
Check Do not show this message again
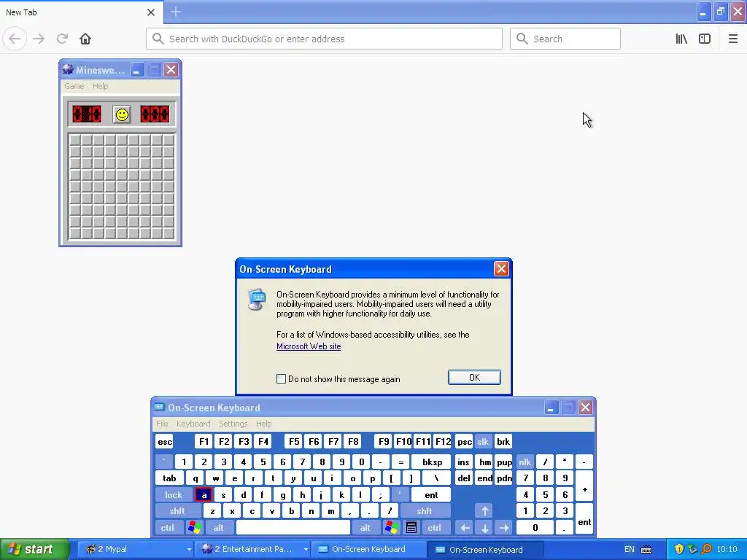tap(281, 378)
